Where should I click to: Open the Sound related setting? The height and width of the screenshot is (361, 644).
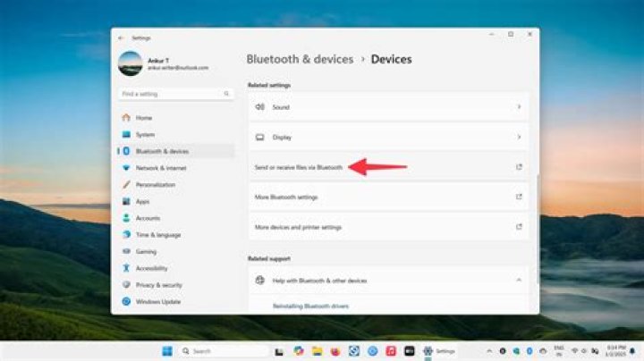pos(388,107)
